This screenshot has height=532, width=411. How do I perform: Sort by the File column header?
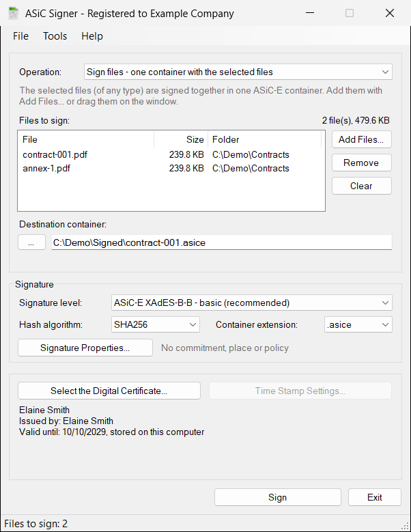pos(86,139)
